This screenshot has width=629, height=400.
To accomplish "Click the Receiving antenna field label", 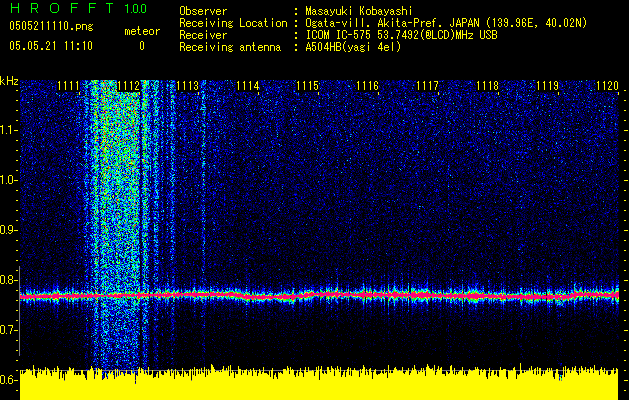I will (x=230, y=47).
